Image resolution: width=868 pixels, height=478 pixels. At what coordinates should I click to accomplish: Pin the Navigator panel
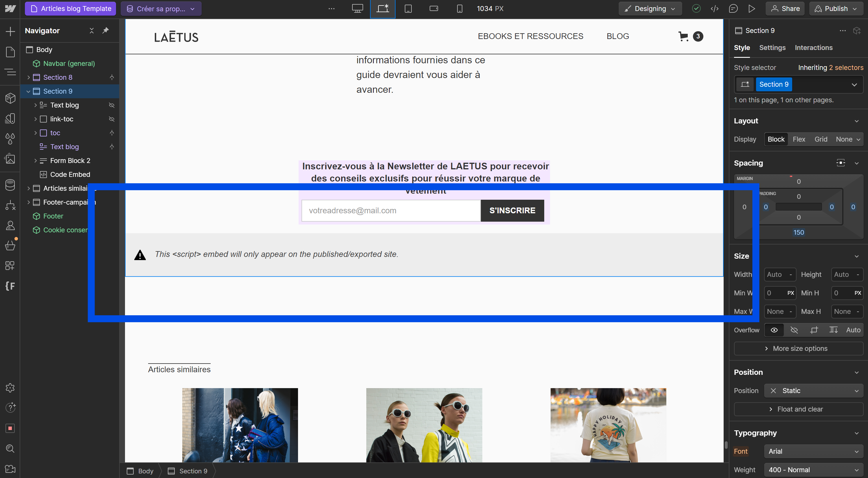(106, 31)
